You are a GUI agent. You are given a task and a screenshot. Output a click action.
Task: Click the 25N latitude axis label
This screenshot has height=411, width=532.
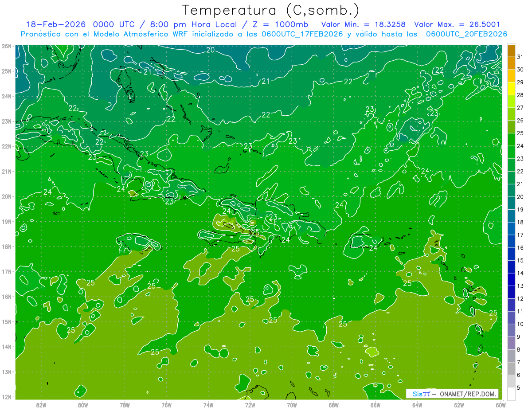click(x=6, y=71)
